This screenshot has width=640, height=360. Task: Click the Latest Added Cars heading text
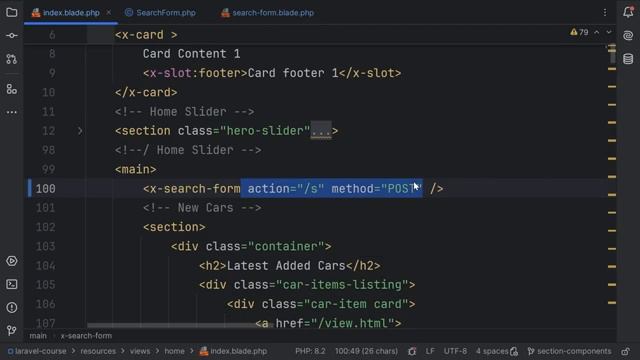pos(286,266)
